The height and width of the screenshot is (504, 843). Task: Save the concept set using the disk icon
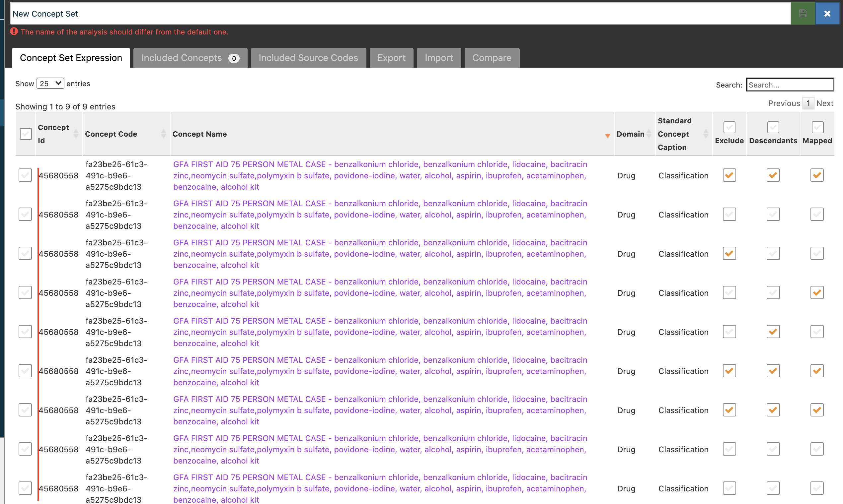coord(803,13)
